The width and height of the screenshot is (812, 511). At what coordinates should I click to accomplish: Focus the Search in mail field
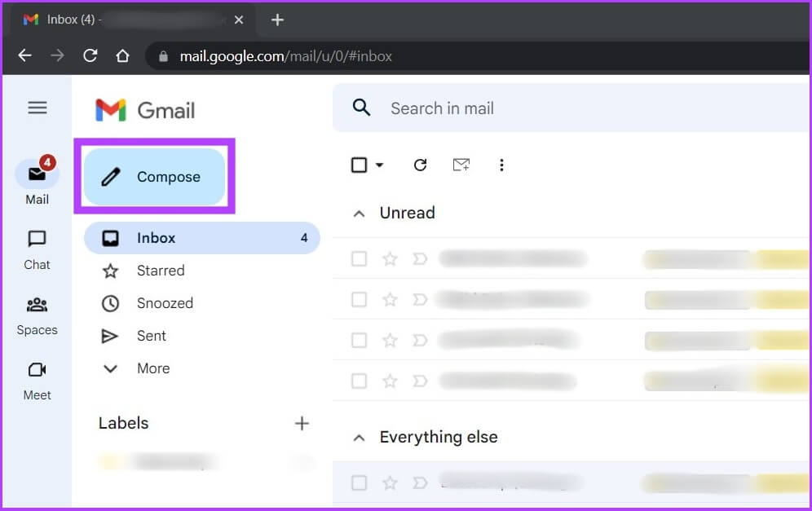(570, 108)
